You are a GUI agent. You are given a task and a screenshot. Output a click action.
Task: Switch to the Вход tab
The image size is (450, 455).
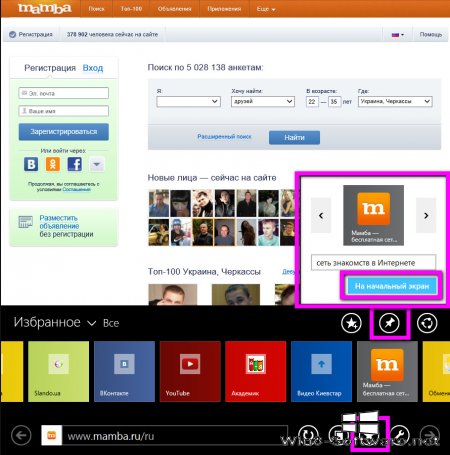pos(93,68)
